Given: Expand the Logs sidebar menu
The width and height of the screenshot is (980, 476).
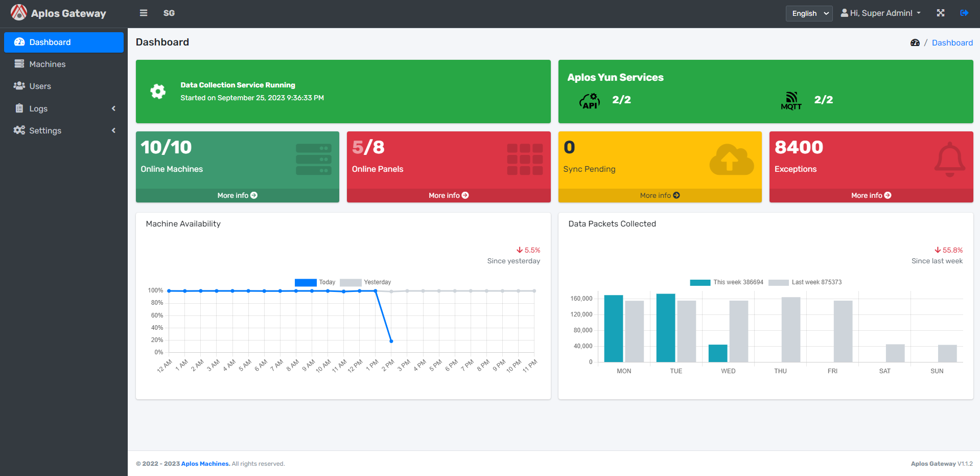Looking at the screenshot, I should tap(64, 108).
